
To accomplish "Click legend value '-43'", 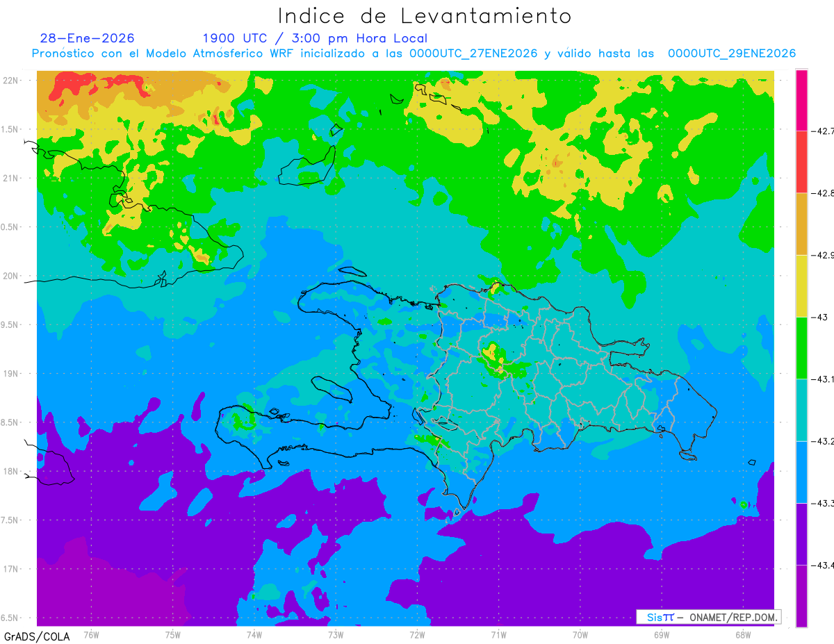I will point(819,317).
